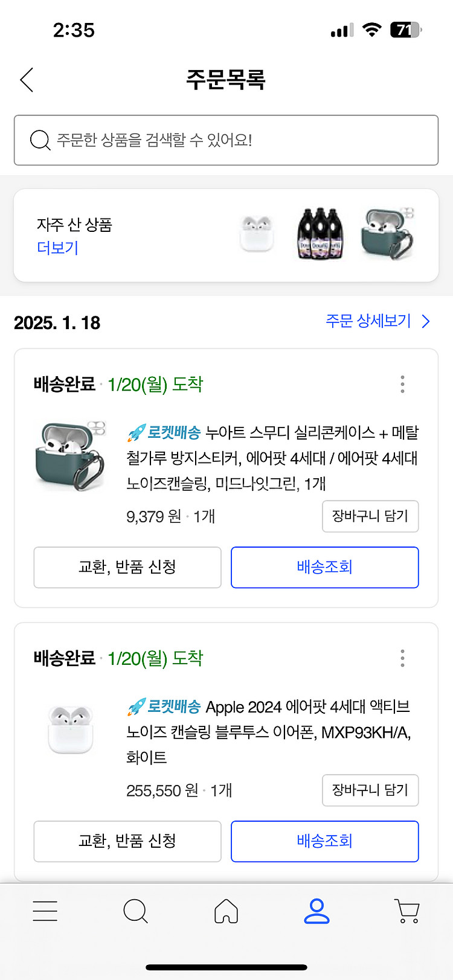Viewport: 453px width, 980px height.
Task: Search orders in 주문한 상품 search field
Action: pyautogui.click(x=242, y=140)
